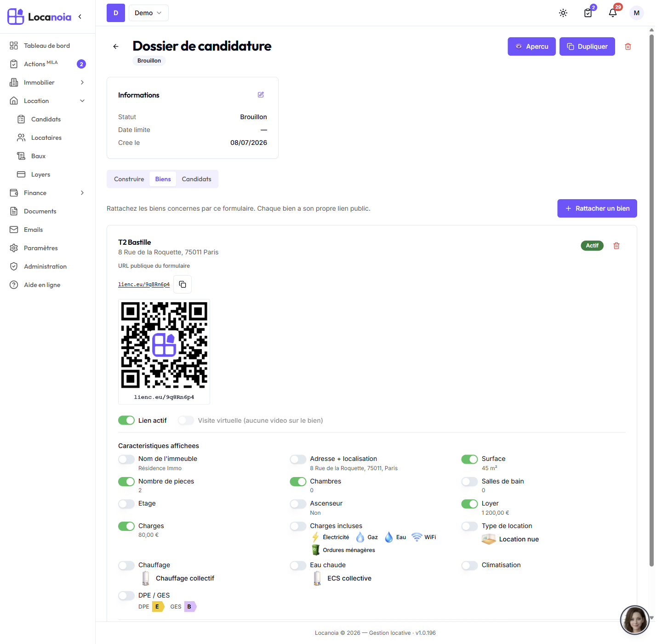Open Aide en ligne in sidebar
Screen dimensions: 662x644
48,285
